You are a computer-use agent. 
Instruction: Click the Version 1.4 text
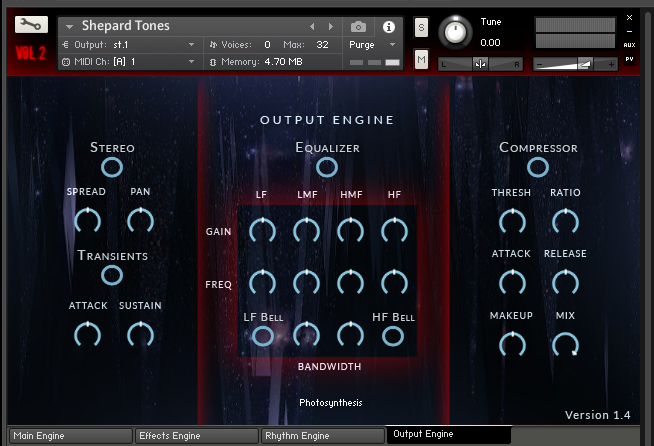click(x=597, y=415)
